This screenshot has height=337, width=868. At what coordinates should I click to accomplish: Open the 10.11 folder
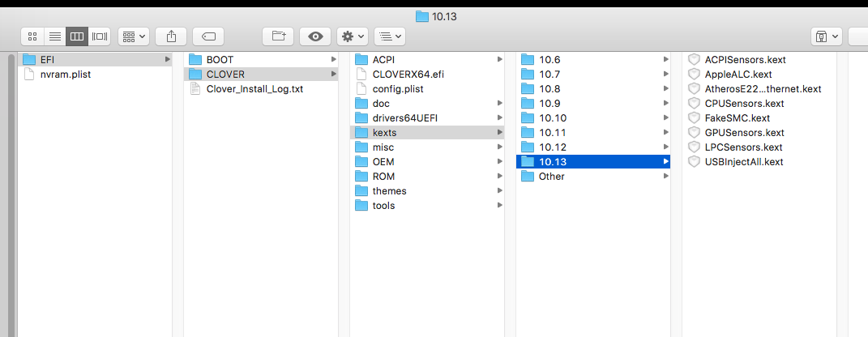pos(593,132)
